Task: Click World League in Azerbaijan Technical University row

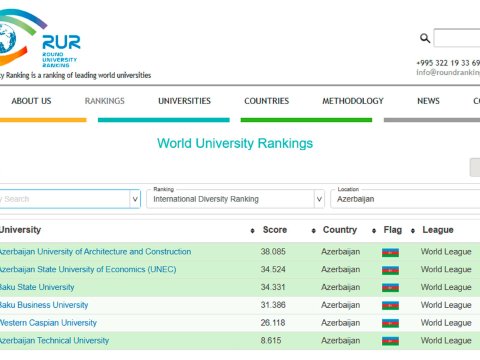Action: (x=446, y=340)
